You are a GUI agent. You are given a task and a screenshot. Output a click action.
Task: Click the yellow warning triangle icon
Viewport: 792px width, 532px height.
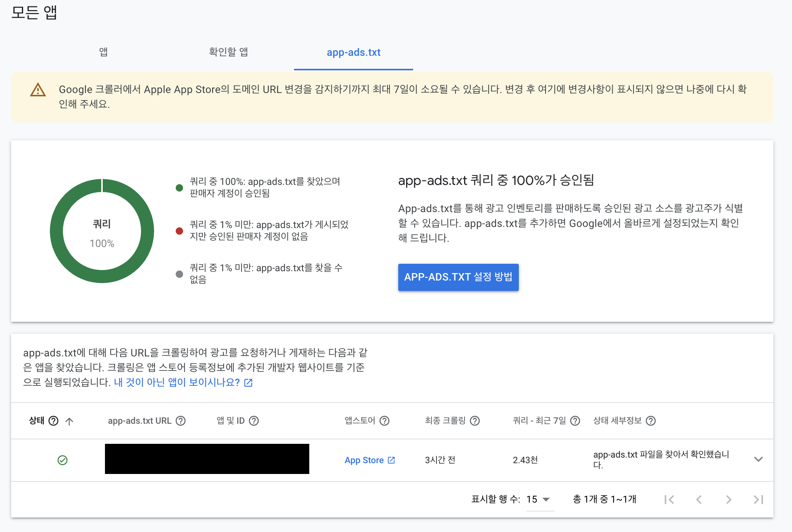38,90
